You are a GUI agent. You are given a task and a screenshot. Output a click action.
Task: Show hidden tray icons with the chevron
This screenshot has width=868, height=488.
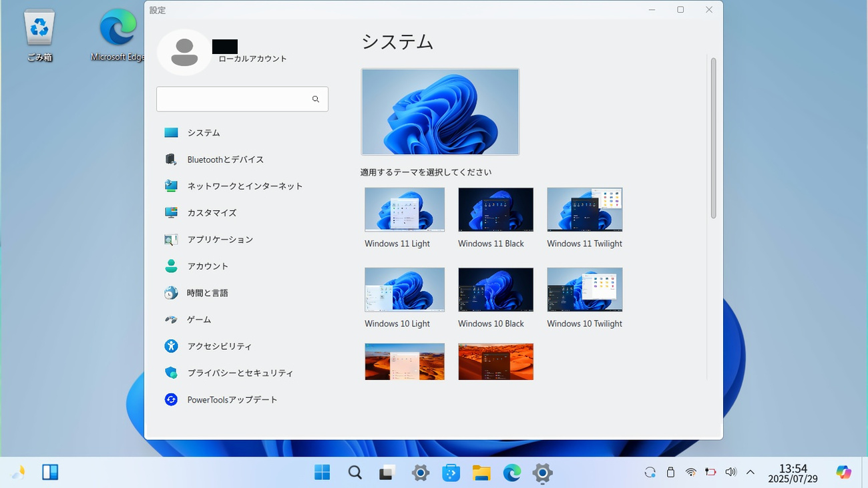pyautogui.click(x=750, y=472)
